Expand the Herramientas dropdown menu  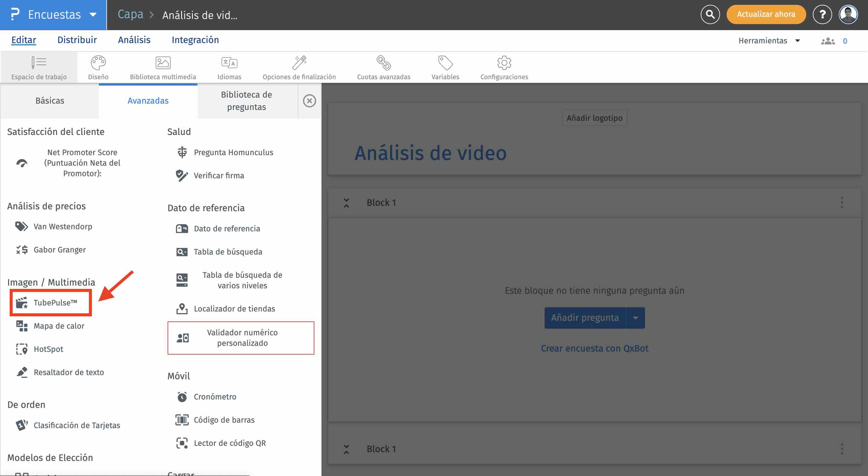coord(769,41)
